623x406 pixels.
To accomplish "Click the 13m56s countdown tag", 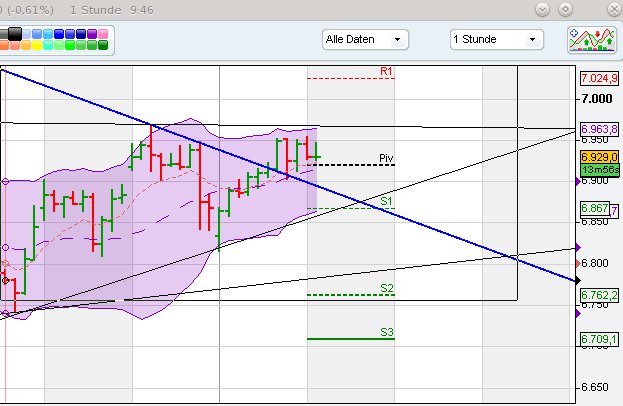I will pos(600,170).
